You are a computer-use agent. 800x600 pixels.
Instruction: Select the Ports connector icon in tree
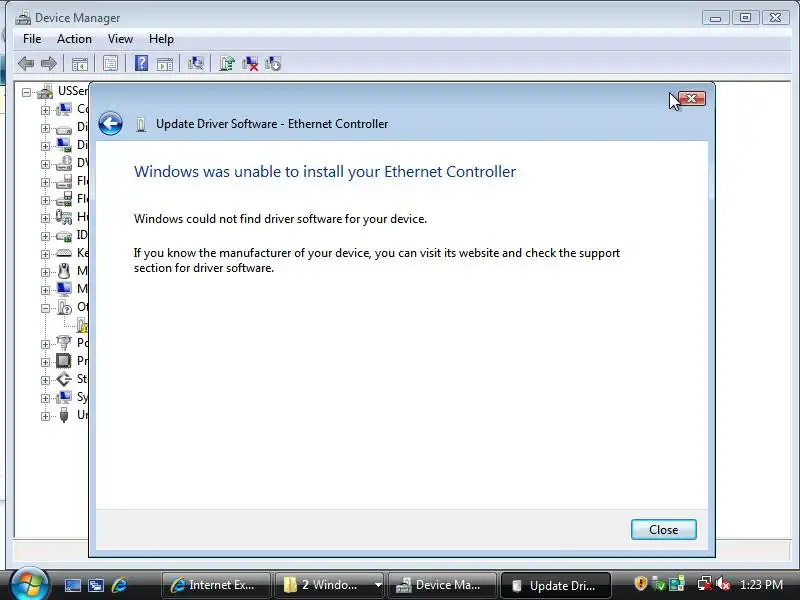point(64,343)
